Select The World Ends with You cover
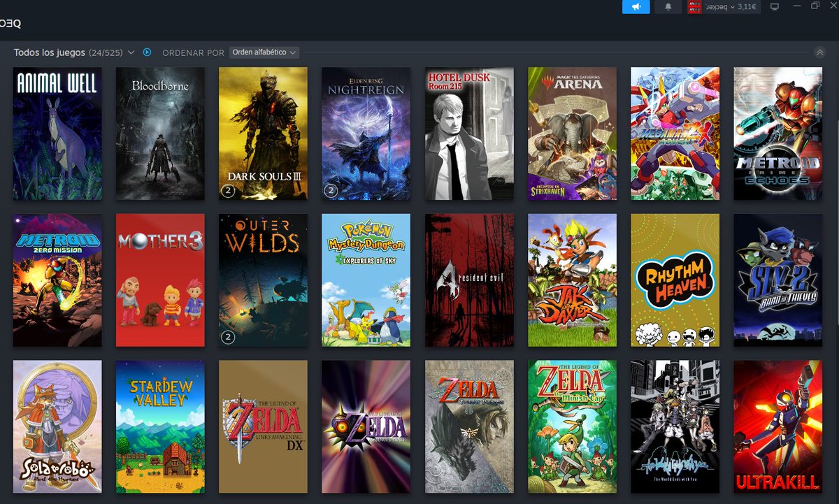 point(675,427)
